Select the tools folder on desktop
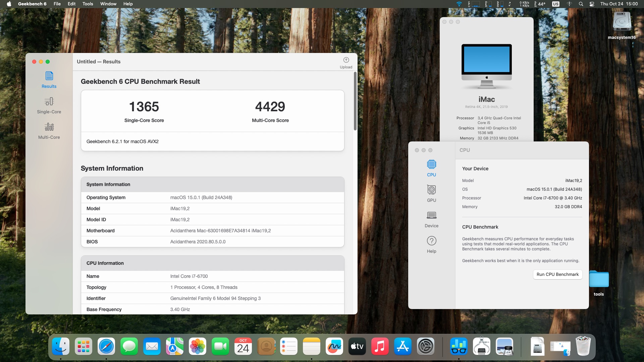Image resolution: width=644 pixels, height=362 pixels. pos(599,283)
